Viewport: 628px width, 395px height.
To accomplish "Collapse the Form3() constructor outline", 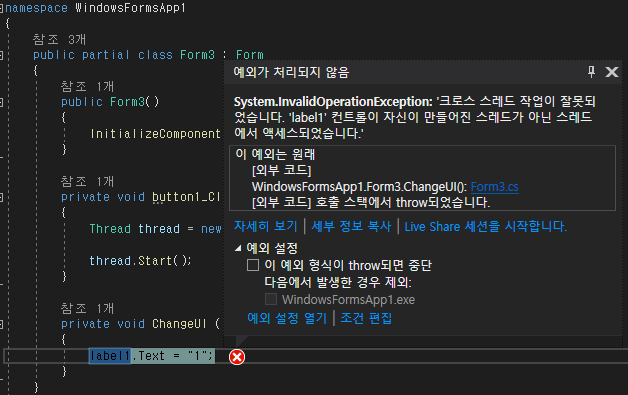I will [2, 102].
